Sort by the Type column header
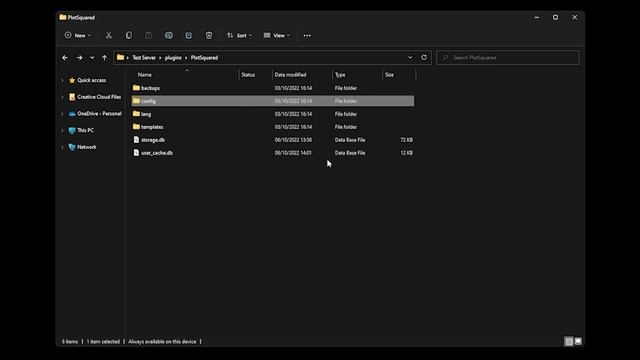 click(340, 75)
